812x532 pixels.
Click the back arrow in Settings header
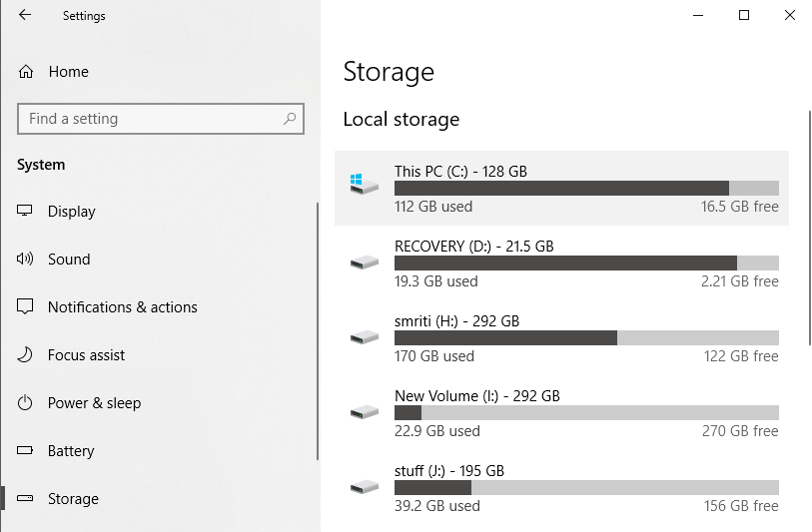[x=25, y=15]
